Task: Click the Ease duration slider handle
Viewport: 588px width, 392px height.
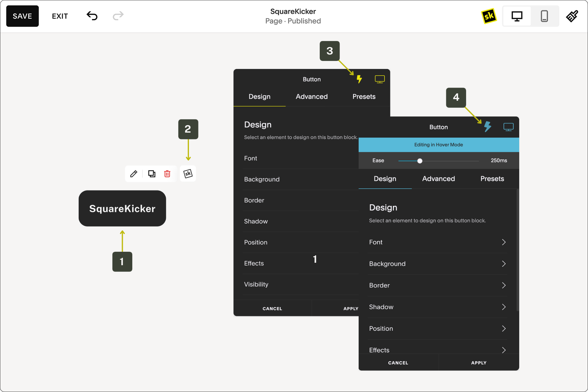Action: pyautogui.click(x=420, y=161)
